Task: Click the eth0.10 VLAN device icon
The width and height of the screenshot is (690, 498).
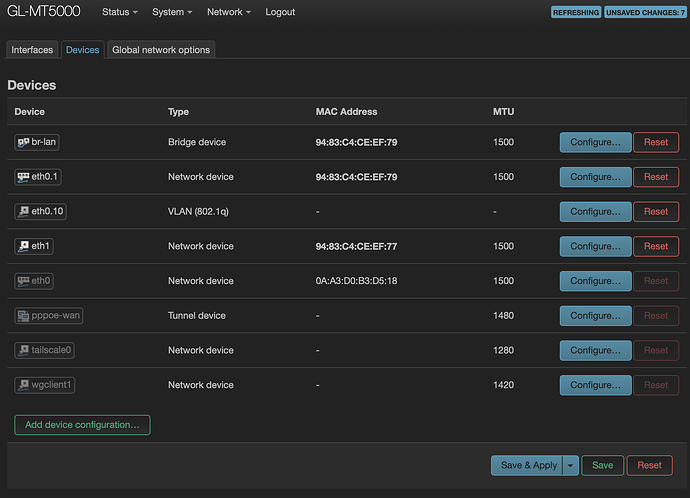Action: (23, 212)
